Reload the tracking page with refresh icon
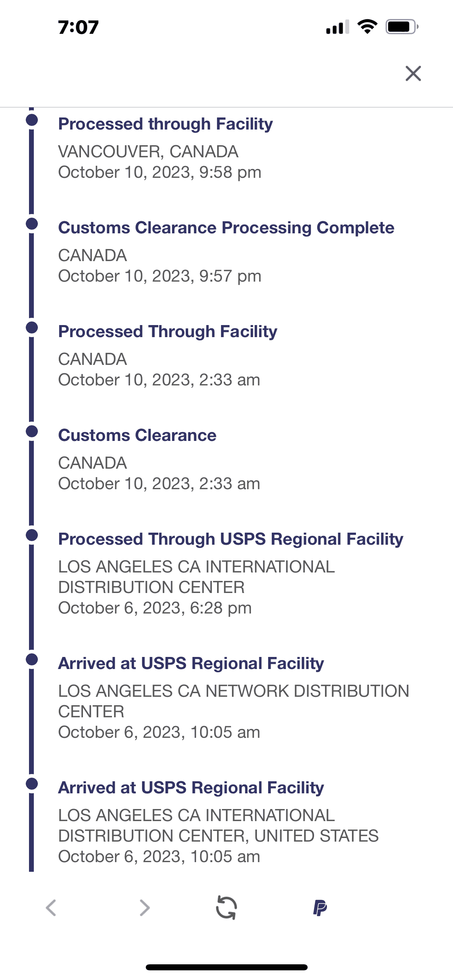 coord(226,908)
